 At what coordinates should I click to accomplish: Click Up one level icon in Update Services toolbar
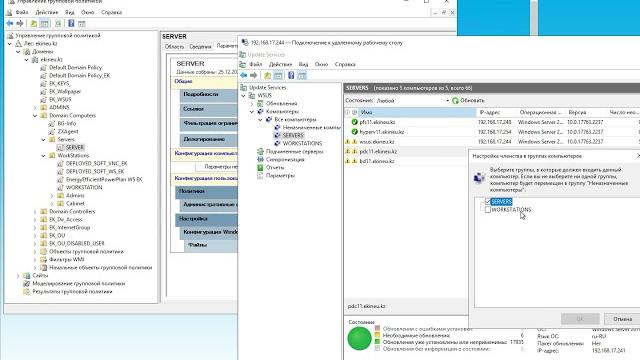267,76
